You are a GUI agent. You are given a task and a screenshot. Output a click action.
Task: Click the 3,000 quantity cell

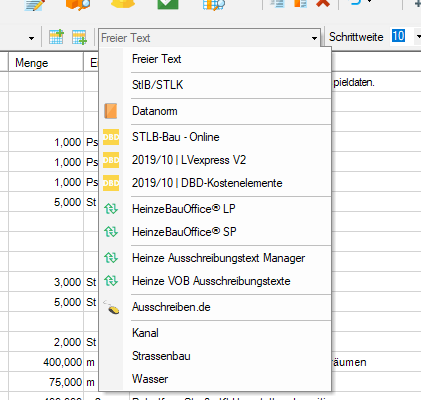(46, 282)
